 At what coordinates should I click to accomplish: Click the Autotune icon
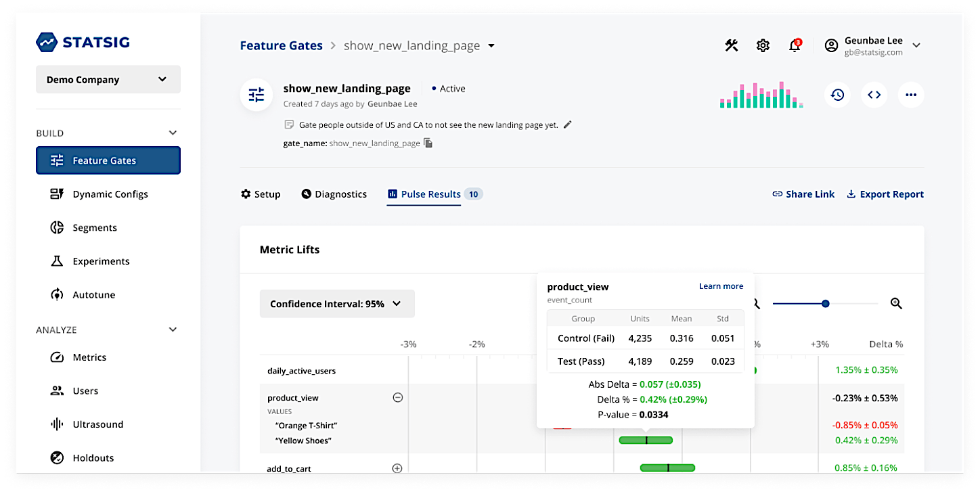57,295
